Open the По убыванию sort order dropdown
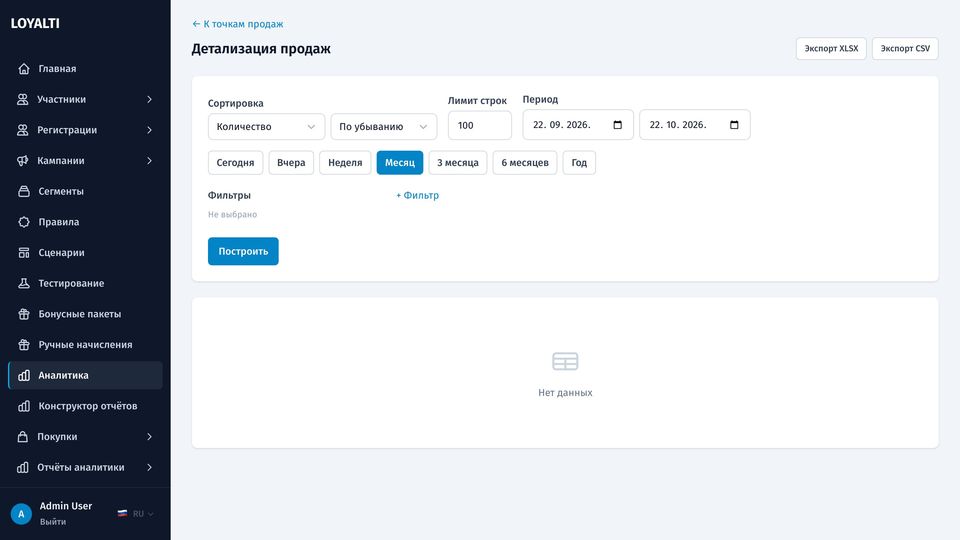This screenshot has width=960, height=540. pyautogui.click(x=384, y=127)
